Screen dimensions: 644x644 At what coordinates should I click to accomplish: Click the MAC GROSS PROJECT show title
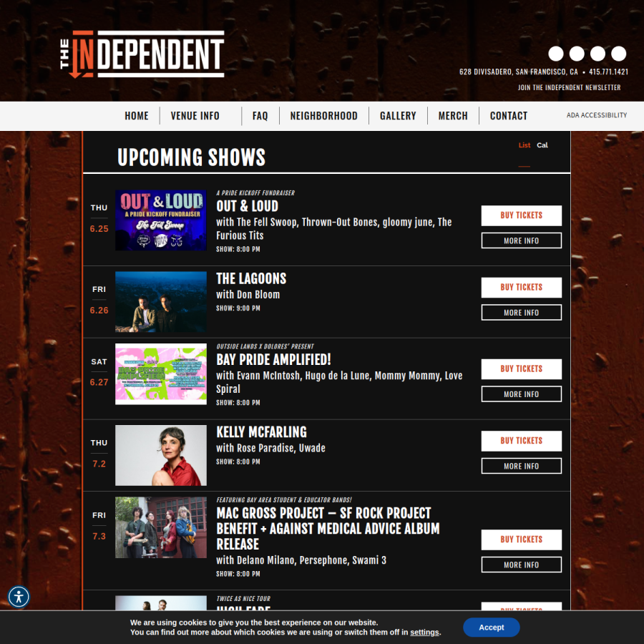328,529
